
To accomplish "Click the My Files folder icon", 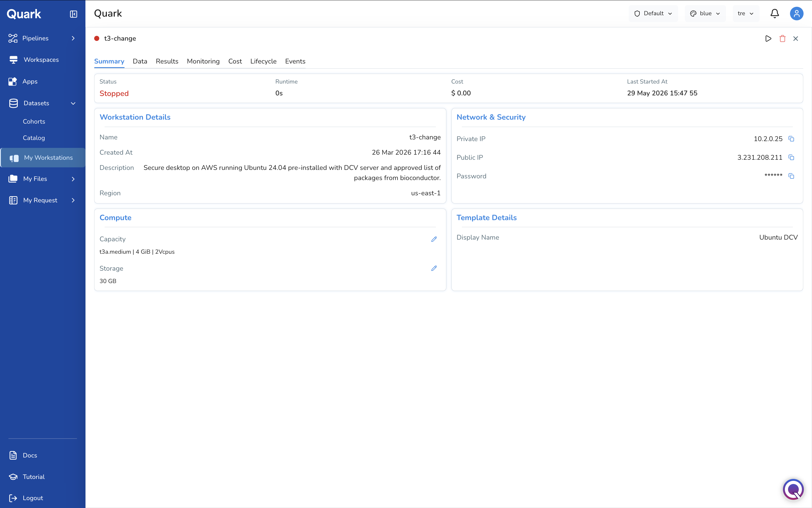I will click(13, 179).
